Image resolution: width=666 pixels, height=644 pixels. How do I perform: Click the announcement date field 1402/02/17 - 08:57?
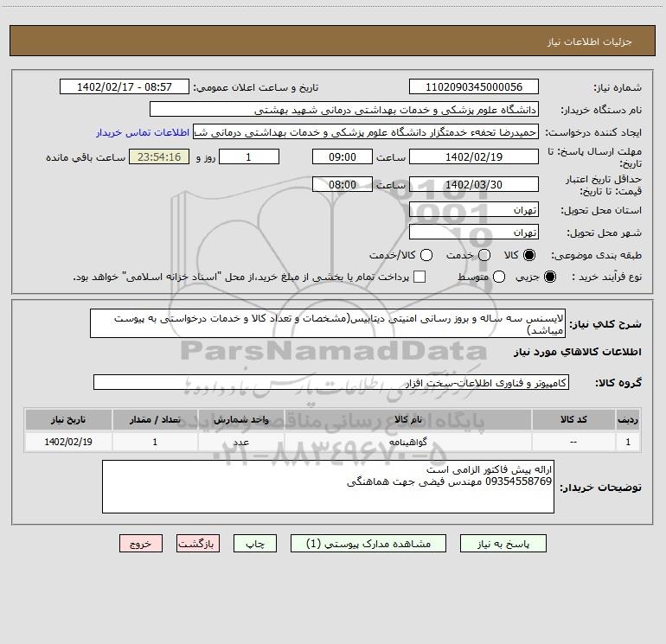tap(125, 86)
